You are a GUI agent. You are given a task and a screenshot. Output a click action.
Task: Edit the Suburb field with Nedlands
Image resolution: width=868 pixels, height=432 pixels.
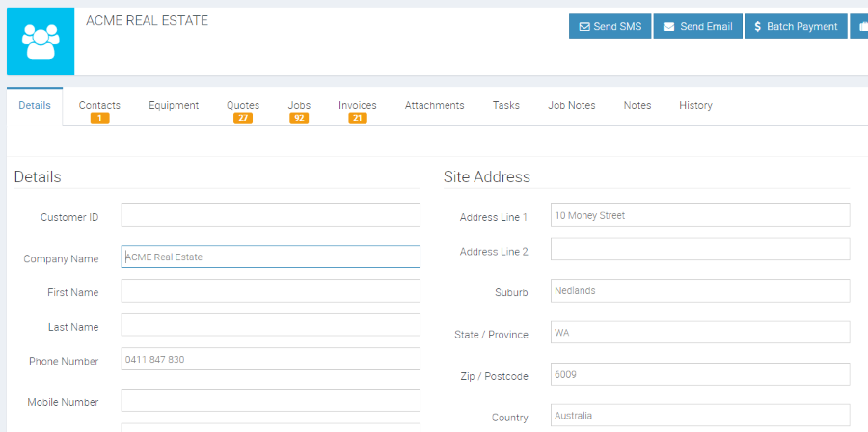(700, 290)
